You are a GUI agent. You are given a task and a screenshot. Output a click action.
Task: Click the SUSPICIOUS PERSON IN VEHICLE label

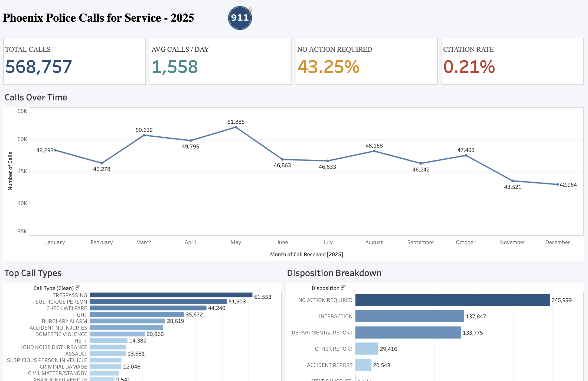(47, 360)
